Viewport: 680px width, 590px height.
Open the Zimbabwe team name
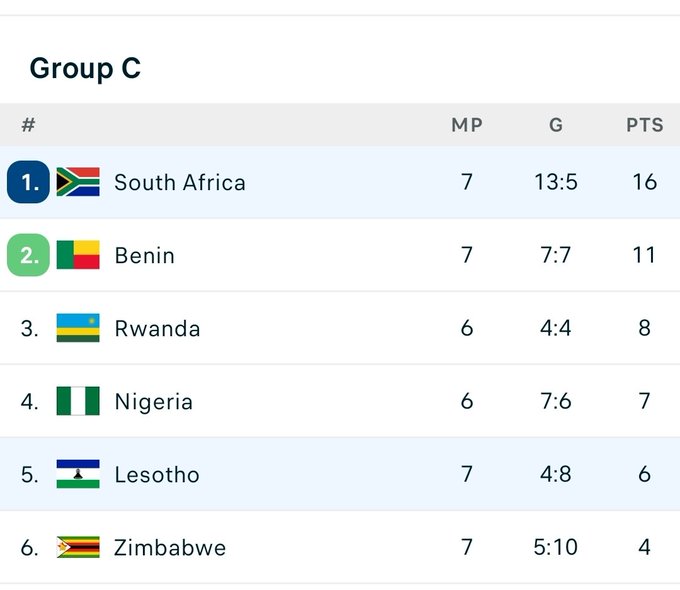tap(170, 547)
